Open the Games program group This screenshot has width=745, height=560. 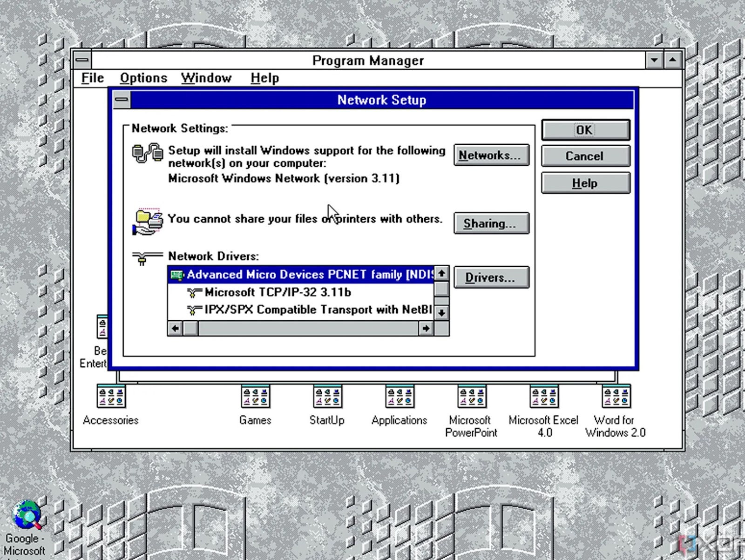click(x=255, y=396)
